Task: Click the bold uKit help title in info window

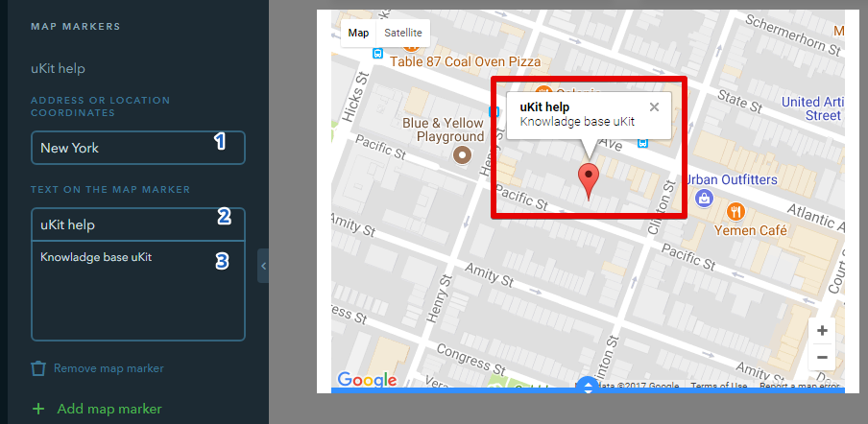Action: coord(544,107)
